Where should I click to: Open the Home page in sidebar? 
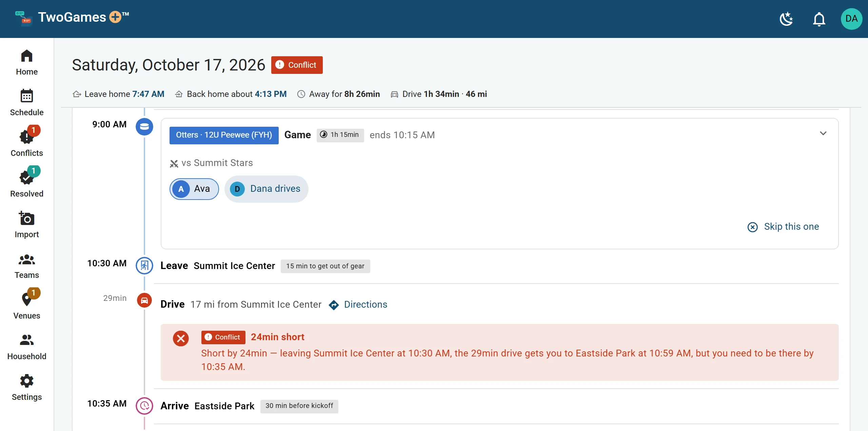[x=27, y=63]
